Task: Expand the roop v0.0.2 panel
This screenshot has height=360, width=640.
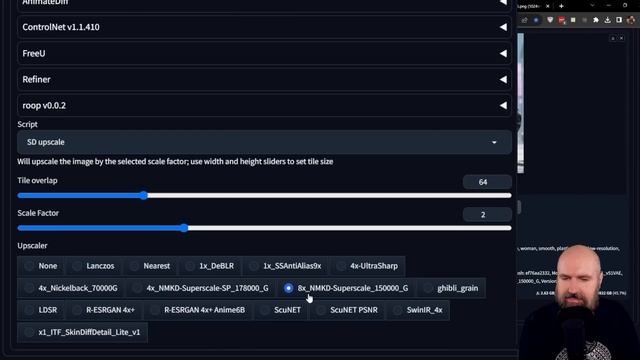Action: pyautogui.click(x=264, y=106)
